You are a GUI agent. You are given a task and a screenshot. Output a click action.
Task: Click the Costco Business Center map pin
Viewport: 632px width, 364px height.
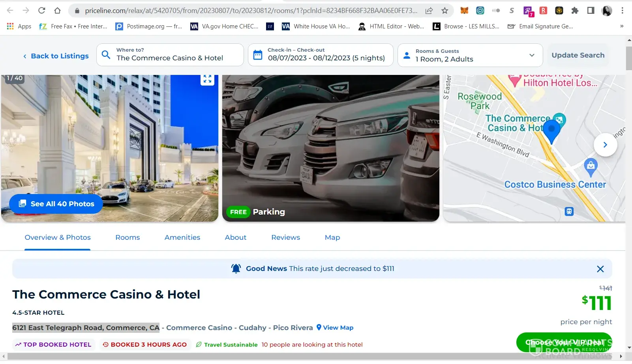[x=590, y=166]
